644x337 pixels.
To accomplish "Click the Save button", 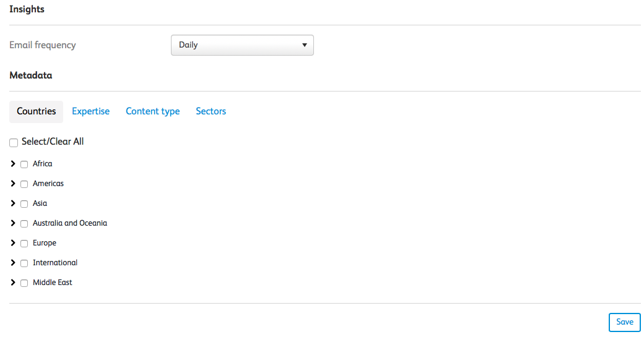I will [x=624, y=322].
